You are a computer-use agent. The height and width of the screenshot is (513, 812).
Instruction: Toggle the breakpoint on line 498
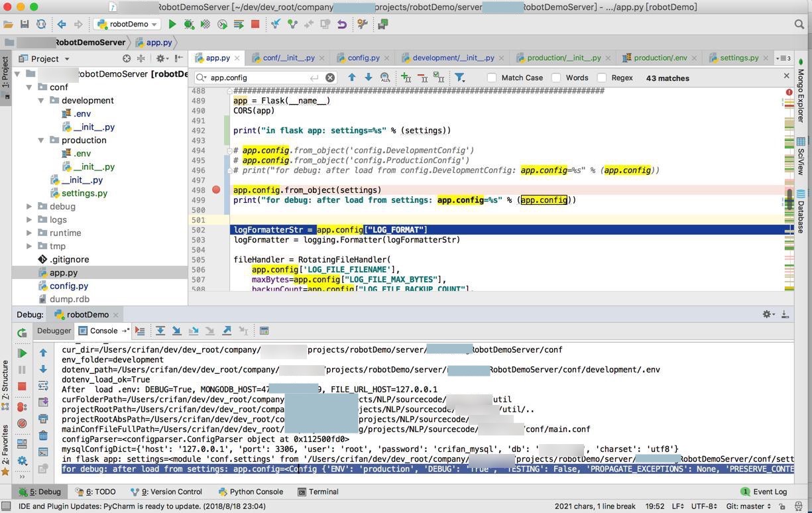[216, 190]
